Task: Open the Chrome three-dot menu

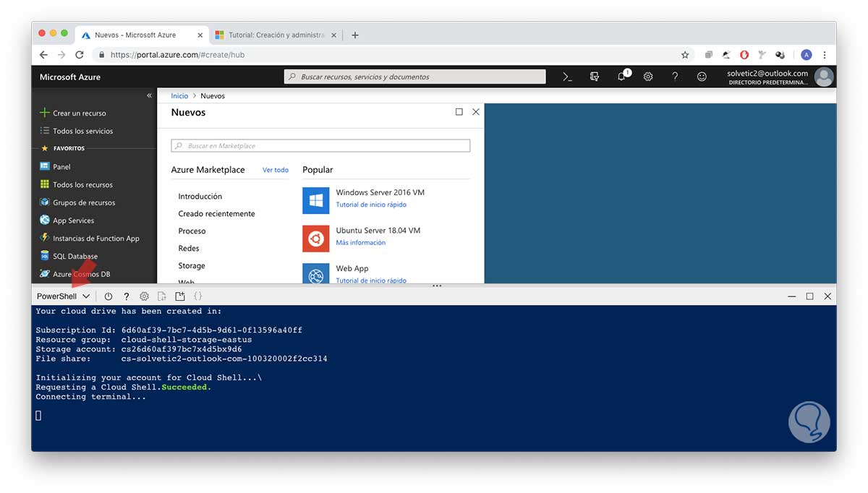Action: (x=825, y=55)
